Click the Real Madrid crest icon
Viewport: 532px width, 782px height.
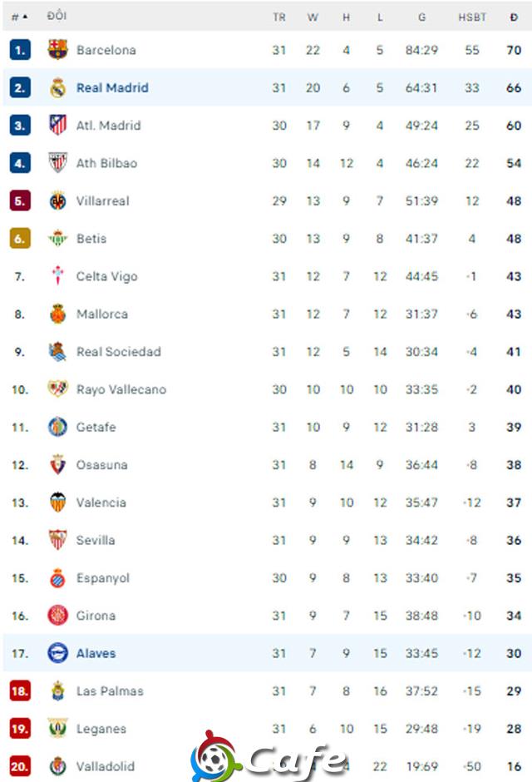pyautogui.click(x=58, y=87)
